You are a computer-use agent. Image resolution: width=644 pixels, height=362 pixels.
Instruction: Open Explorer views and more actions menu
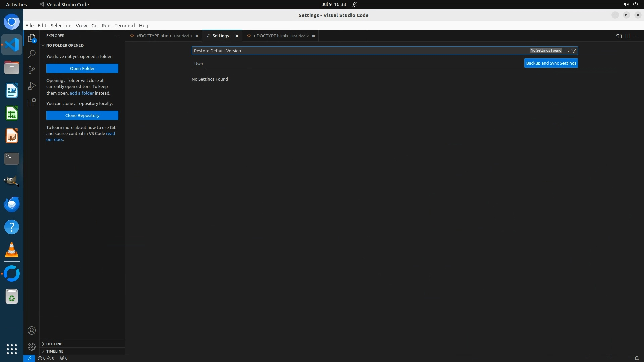click(x=117, y=36)
